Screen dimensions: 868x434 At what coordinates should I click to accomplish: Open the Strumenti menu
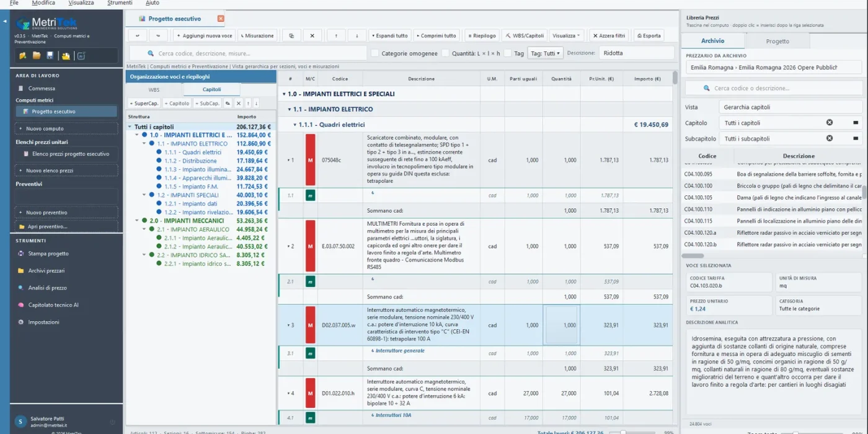pos(120,3)
